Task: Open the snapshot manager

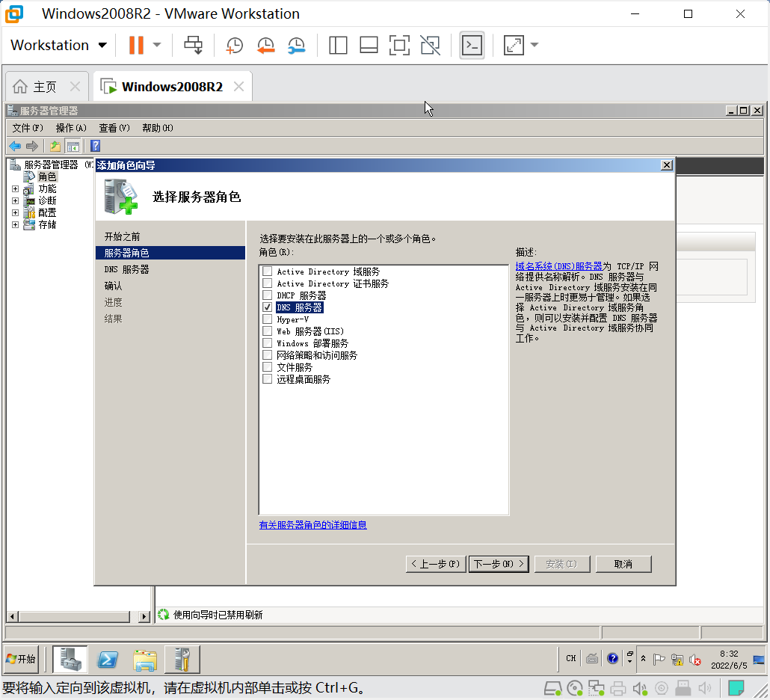Action: click(x=297, y=45)
